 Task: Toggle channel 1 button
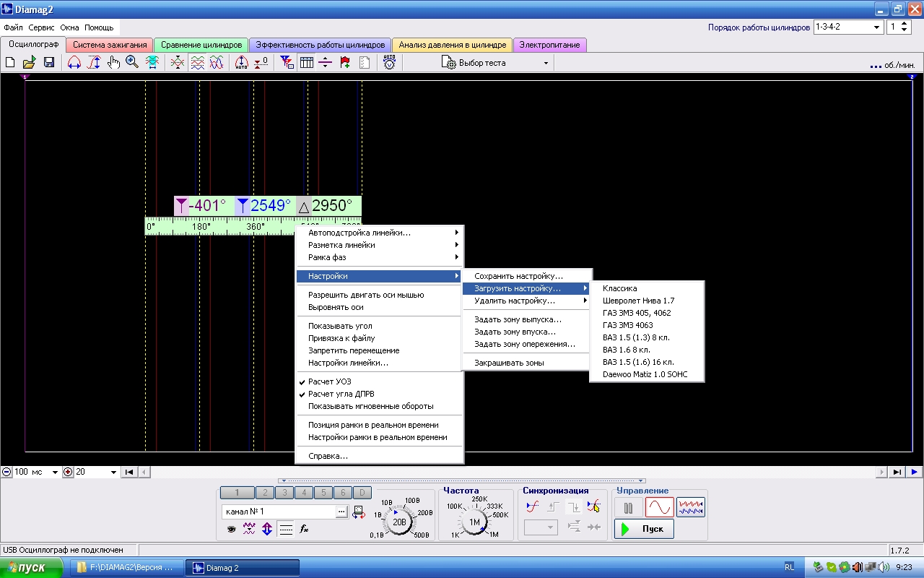(x=237, y=493)
